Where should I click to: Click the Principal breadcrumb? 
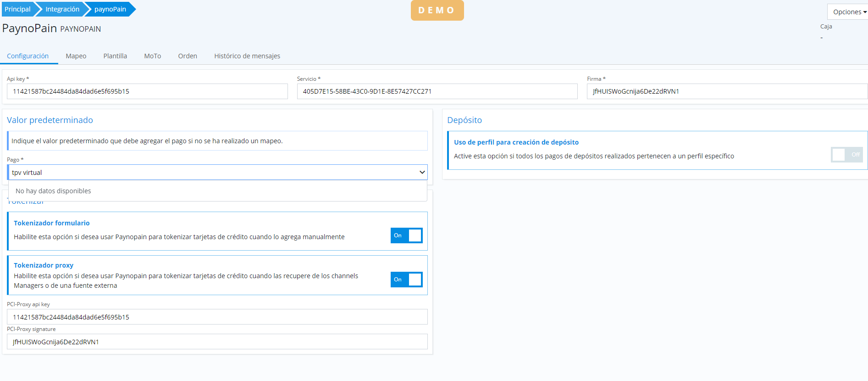coord(17,9)
